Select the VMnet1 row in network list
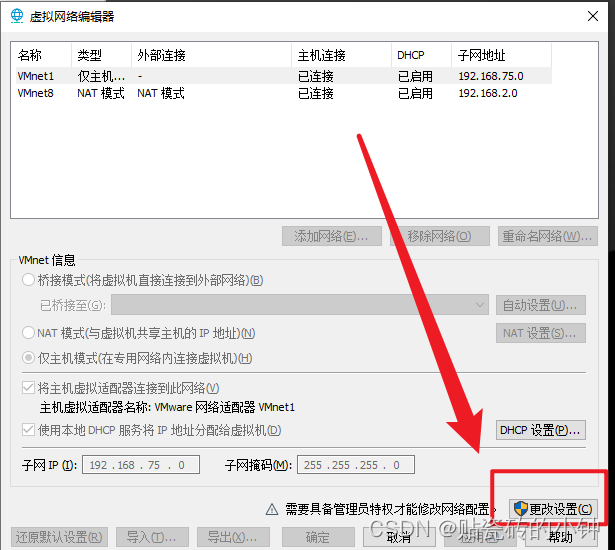The height and width of the screenshot is (550, 615). pyautogui.click(x=284, y=76)
